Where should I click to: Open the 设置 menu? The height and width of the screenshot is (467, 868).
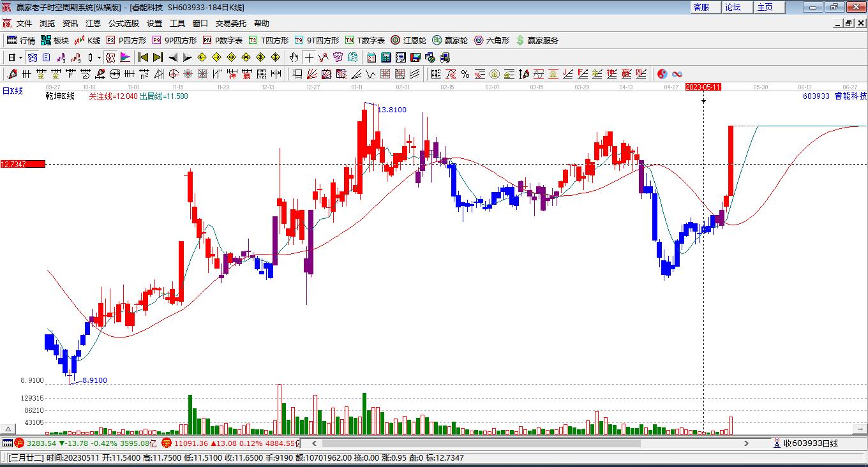click(x=154, y=24)
